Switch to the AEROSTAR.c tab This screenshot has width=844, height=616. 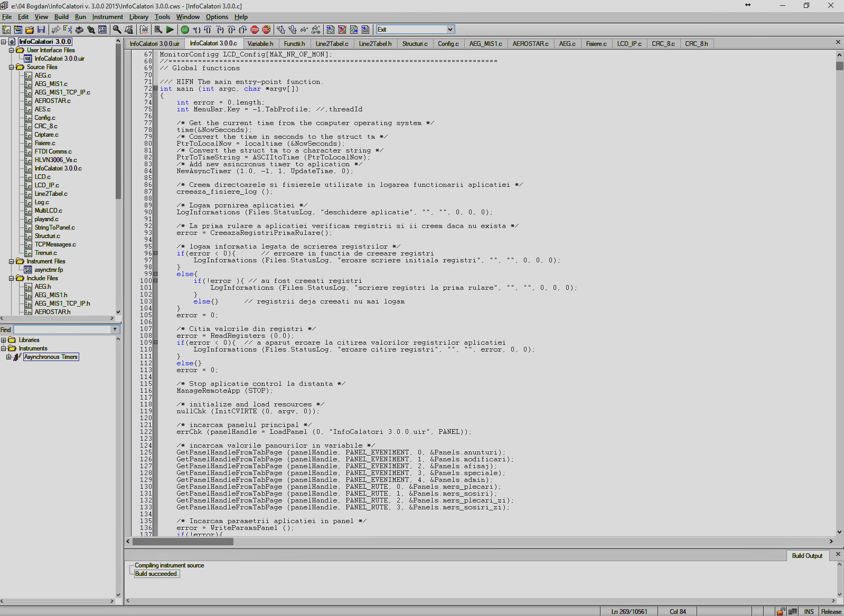pos(530,44)
